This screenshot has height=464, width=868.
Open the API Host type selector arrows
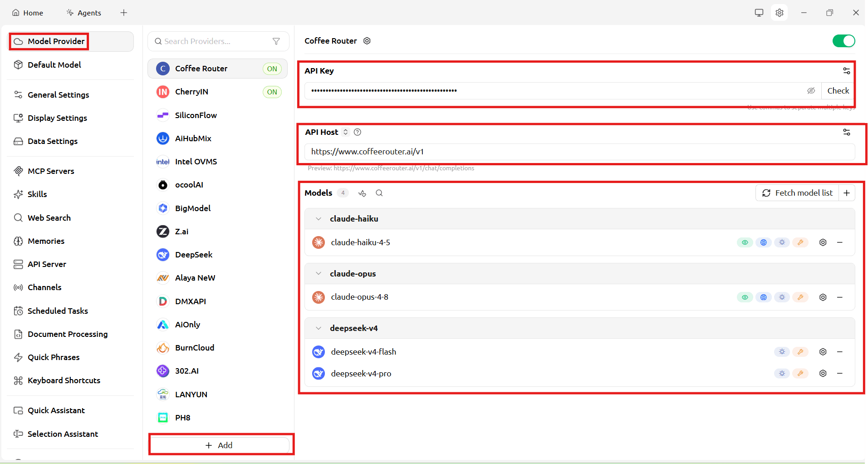[x=346, y=132]
